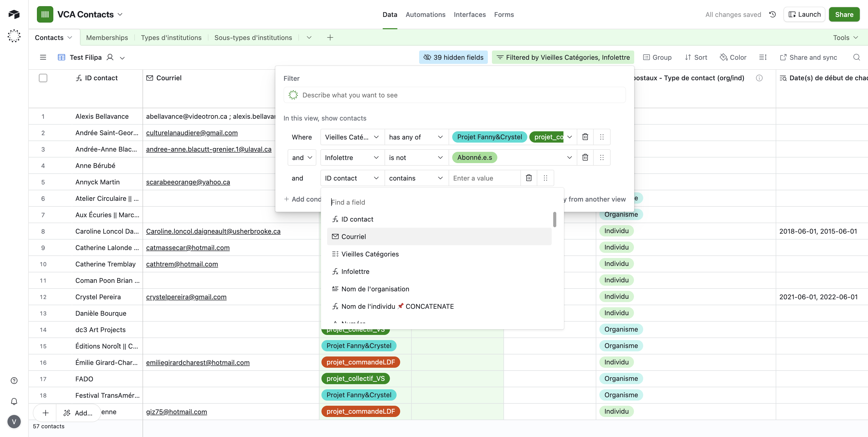This screenshot has width=868, height=437.
Task: Toggle the select all rows checkbox
Action: pyautogui.click(x=43, y=78)
